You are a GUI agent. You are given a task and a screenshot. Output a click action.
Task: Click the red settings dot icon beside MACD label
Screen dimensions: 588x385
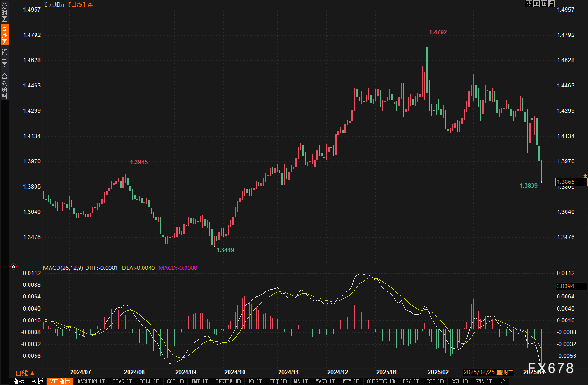14,267
